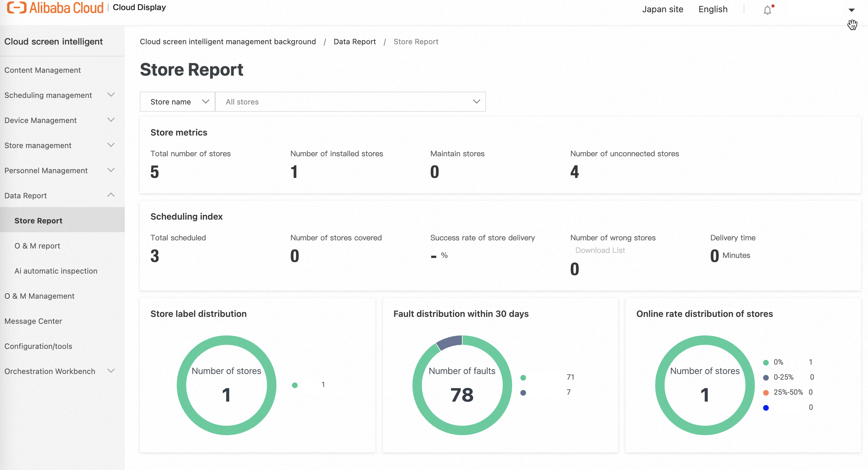The image size is (868, 470).
Task: Open the notification bell
Action: [x=768, y=10]
